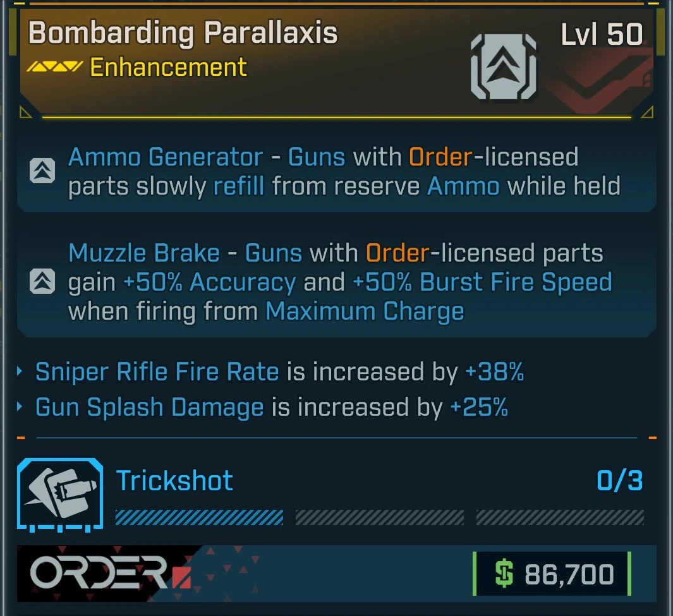Click the Trickshot firmware label

[174, 481]
